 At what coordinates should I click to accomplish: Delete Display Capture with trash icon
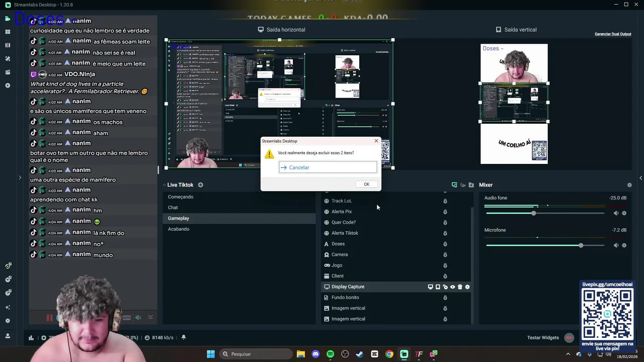460,287
